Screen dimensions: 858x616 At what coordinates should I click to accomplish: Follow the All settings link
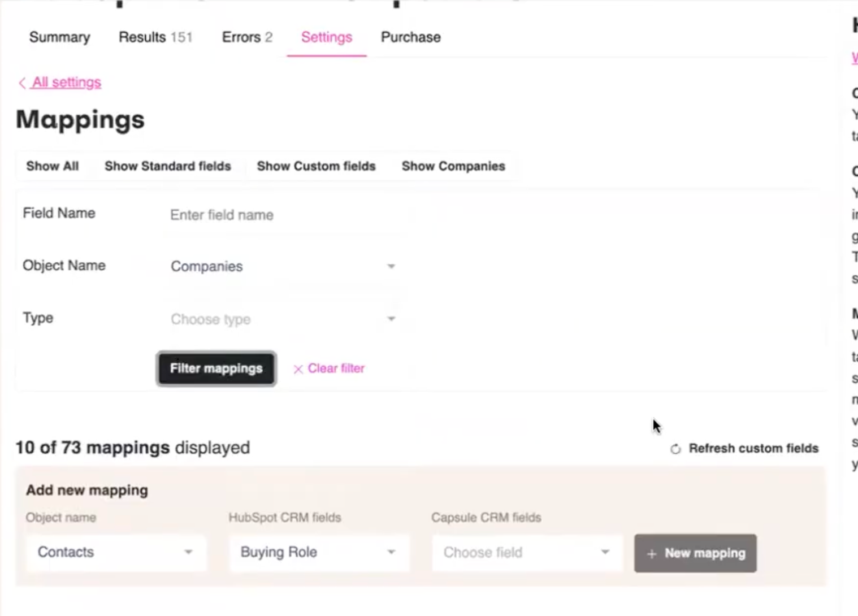coord(67,83)
